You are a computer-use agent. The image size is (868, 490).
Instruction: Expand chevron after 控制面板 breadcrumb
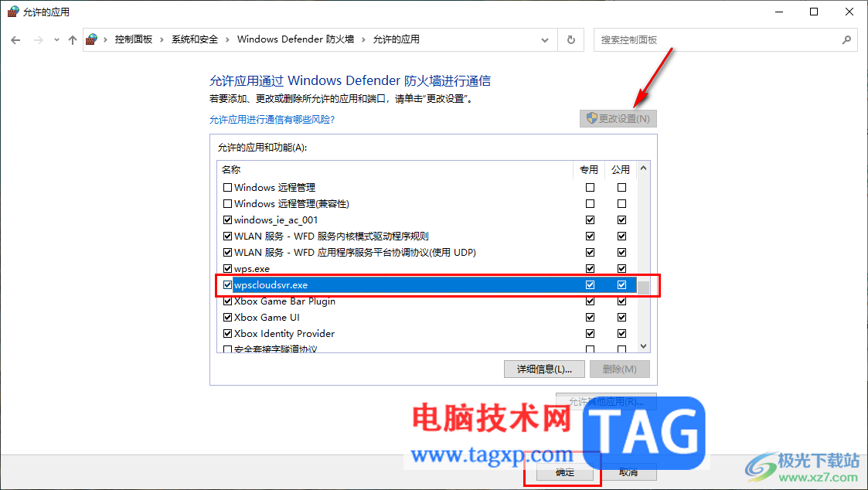(x=162, y=40)
